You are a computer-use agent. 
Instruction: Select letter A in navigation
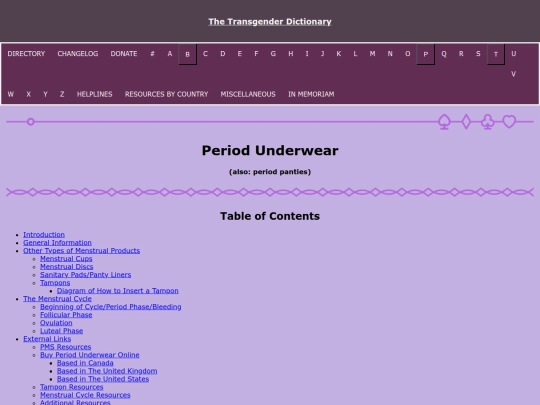point(170,54)
